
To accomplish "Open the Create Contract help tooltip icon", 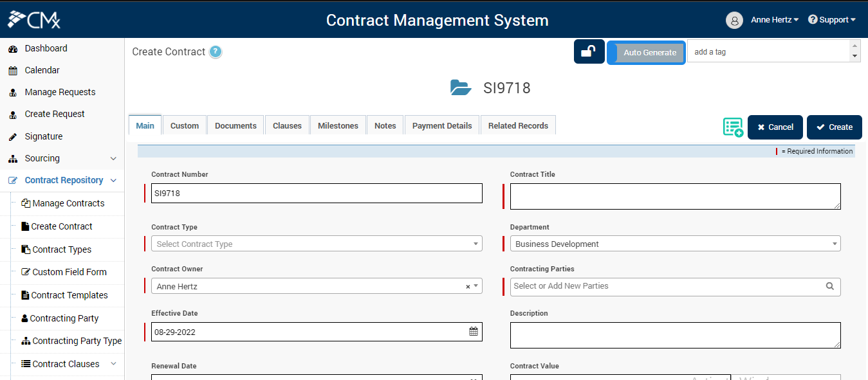I will pos(217,51).
